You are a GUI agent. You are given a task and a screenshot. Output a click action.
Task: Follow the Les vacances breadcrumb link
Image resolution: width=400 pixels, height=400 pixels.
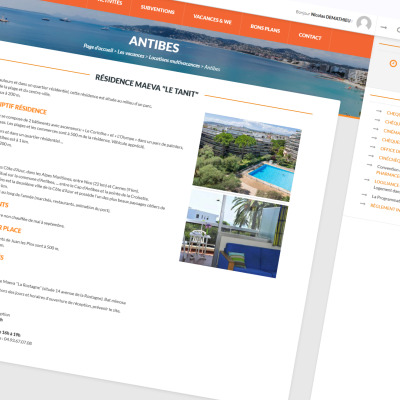tap(131, 54)
